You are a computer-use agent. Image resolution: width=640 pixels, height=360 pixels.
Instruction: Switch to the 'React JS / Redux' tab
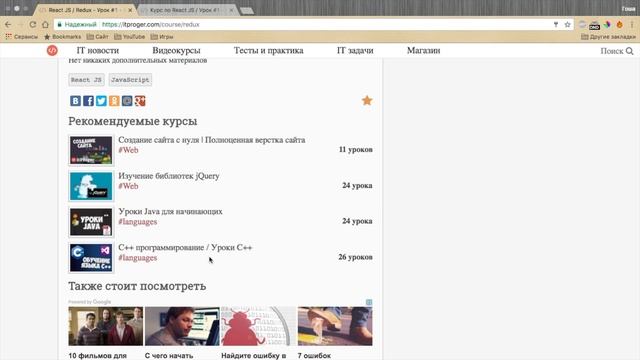click(x=84, y=10)
